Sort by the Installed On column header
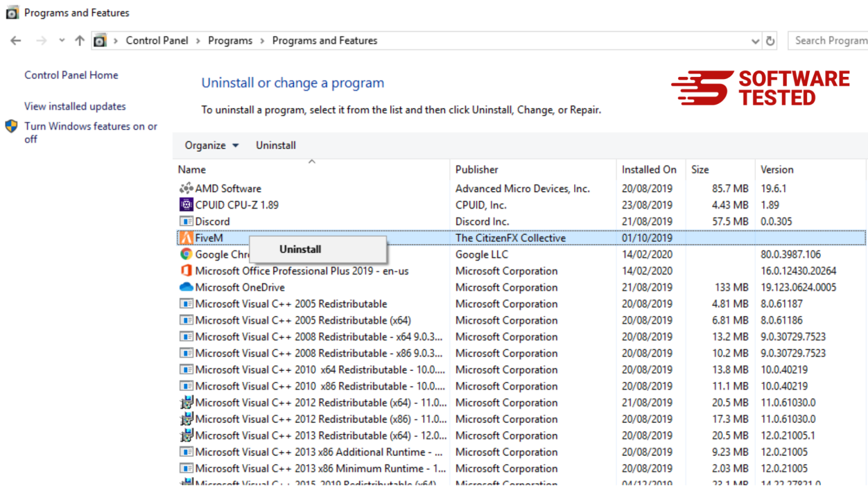Screen dimensions: 868x488 651,169
